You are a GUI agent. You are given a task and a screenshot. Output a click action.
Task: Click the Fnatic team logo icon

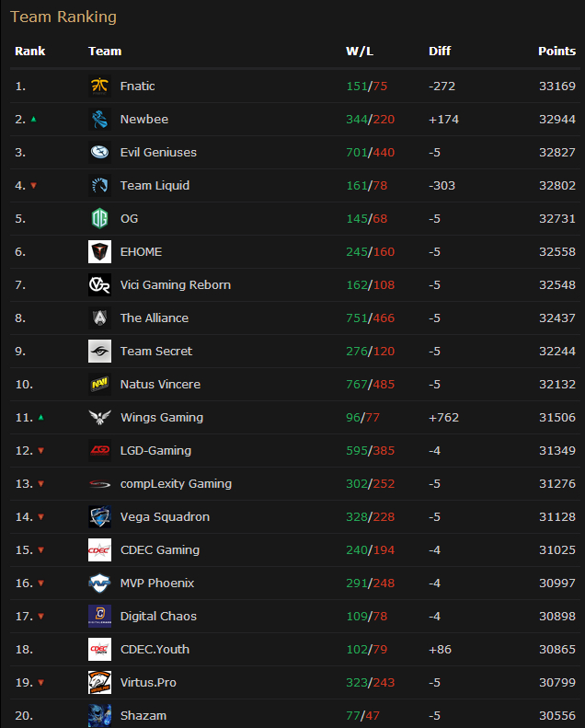100,87
